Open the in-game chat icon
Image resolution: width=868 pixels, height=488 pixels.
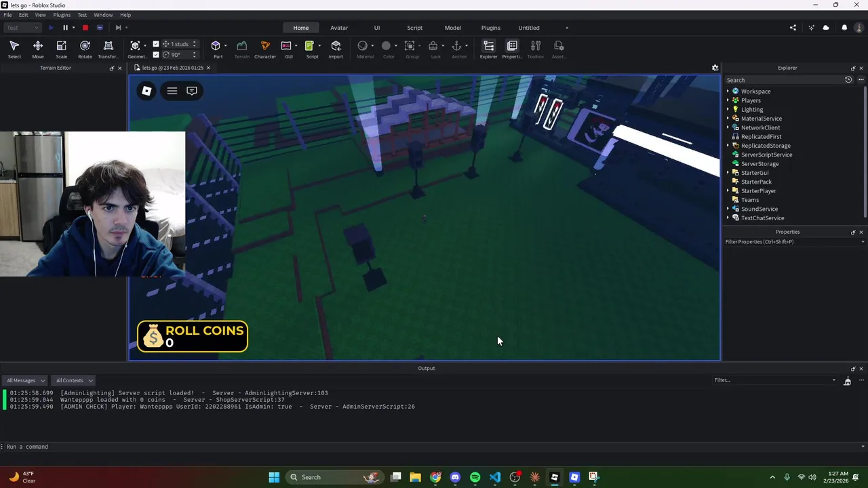click(192, 91)
